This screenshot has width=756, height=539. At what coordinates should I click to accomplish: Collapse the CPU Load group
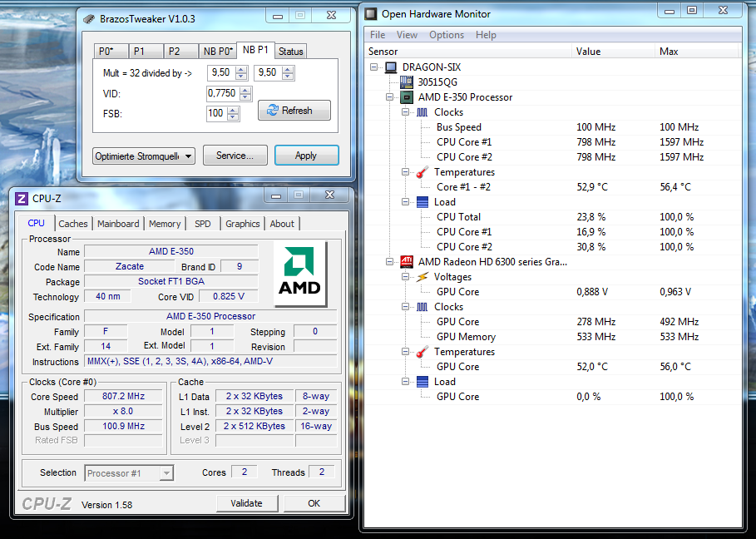(406, 202)
